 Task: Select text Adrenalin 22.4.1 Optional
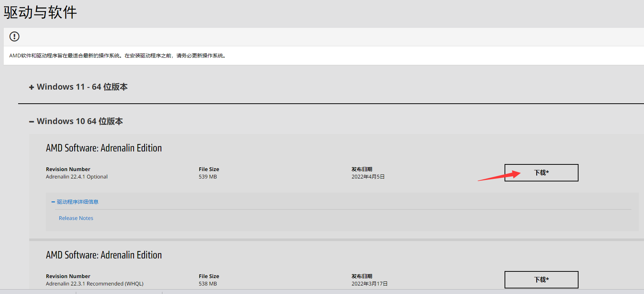click(x=77, y=177)
